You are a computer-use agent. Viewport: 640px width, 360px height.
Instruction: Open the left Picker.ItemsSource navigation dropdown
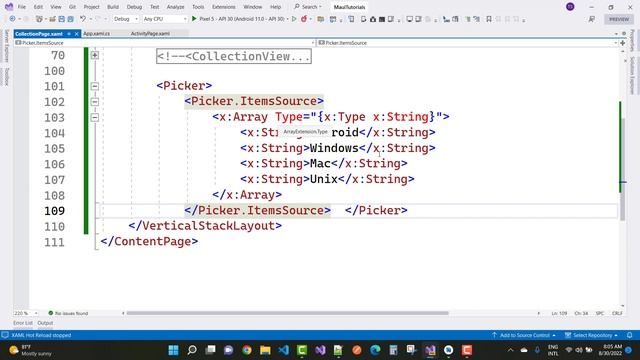(x=165, y=42)
